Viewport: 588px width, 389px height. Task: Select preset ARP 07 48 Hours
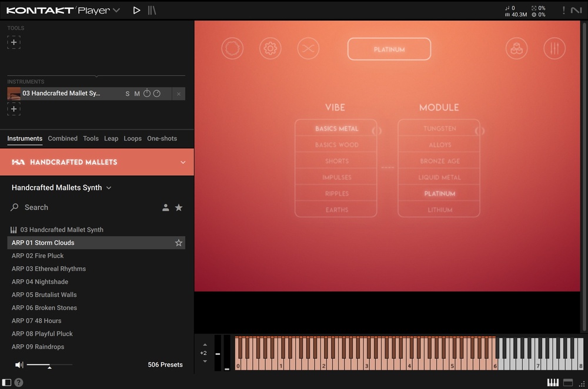click(x=96, y=321)
